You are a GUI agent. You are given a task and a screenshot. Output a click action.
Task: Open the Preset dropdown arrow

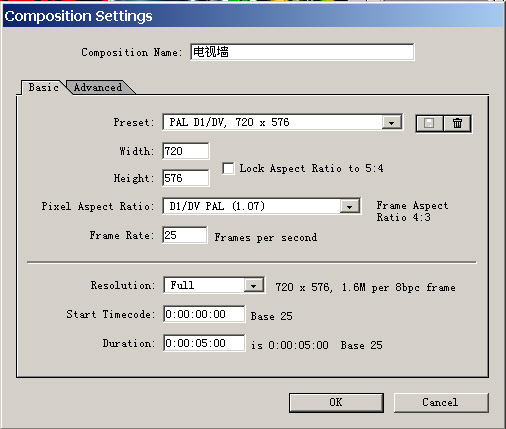tap(391, 123)
